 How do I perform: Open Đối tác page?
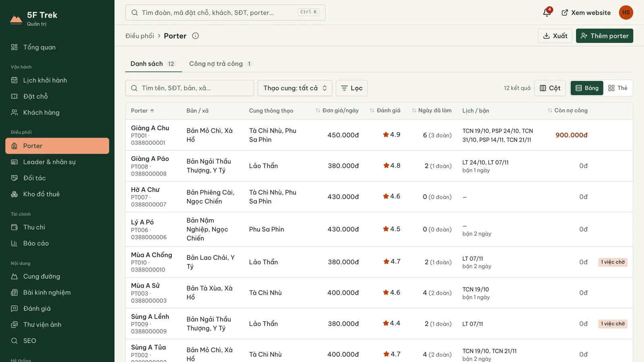point(57,178)
